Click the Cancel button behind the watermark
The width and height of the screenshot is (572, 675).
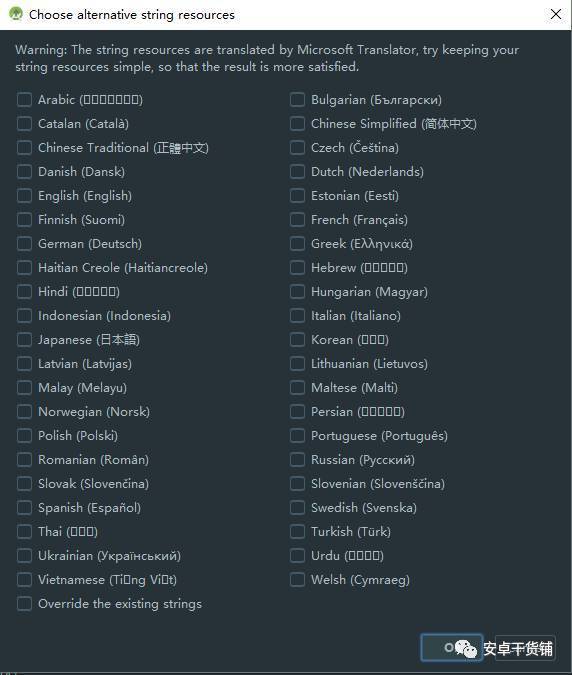pos(526,648)
